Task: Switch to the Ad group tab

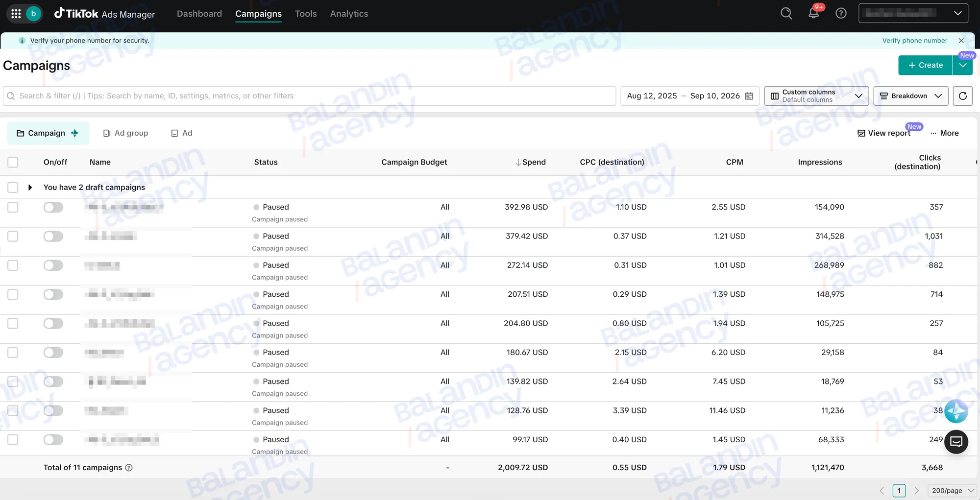Action: tap(125, 133)
